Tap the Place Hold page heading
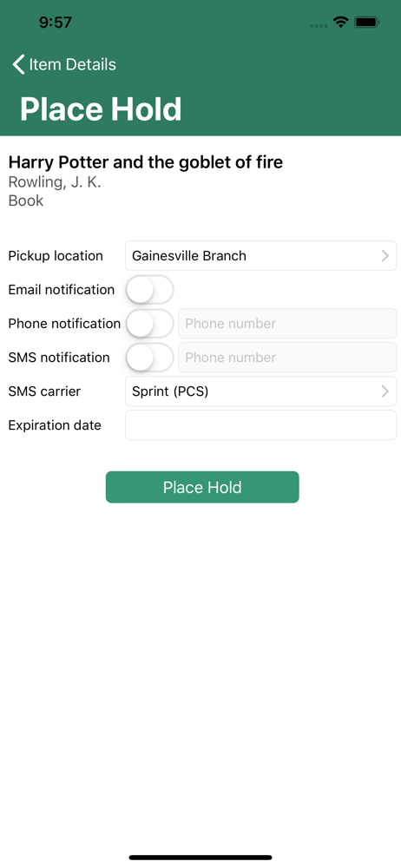The image size is (401, 868). [101, 109]
